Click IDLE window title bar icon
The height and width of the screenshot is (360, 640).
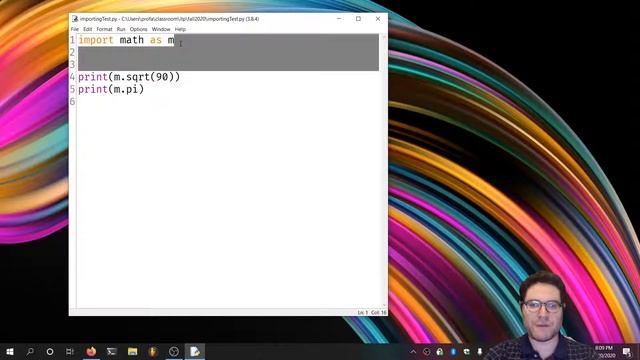[75, 19]
